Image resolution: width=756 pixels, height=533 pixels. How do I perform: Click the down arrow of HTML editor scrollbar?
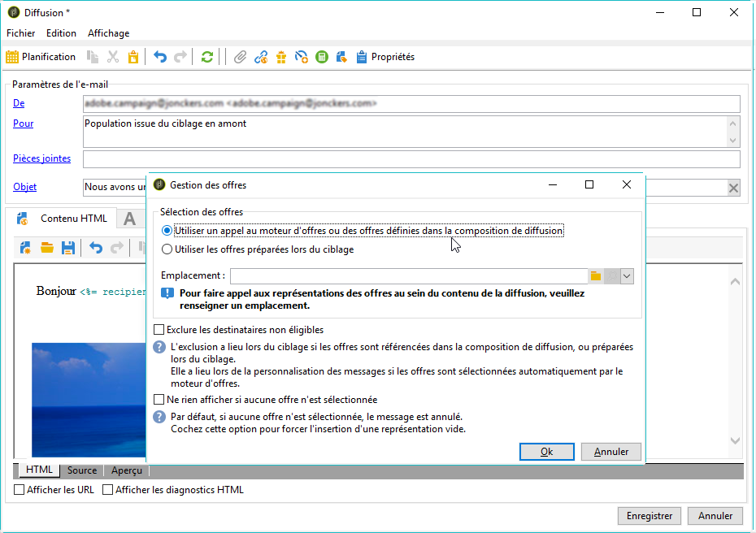point(735,440)
